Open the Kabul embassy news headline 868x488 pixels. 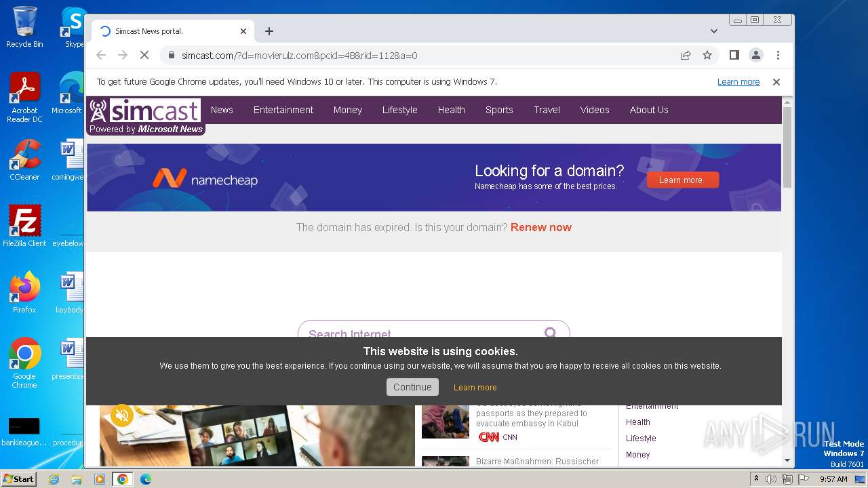tap(532, 413)
